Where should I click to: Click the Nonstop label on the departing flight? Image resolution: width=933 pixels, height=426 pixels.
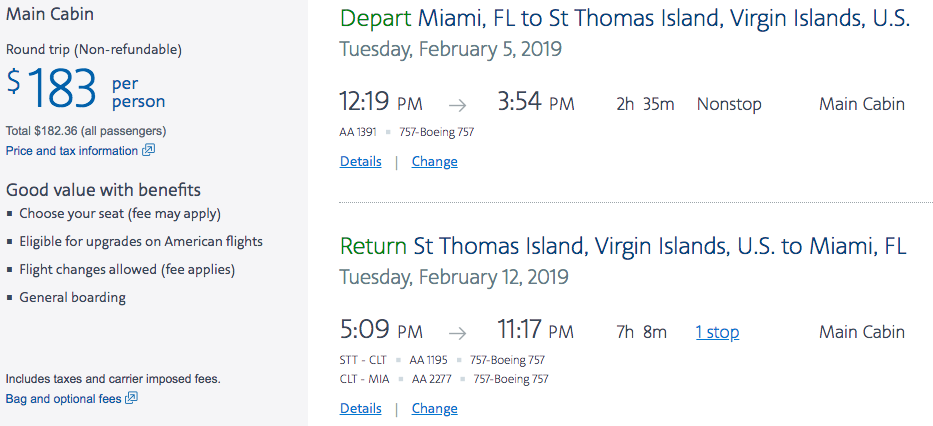coord(729,104)
